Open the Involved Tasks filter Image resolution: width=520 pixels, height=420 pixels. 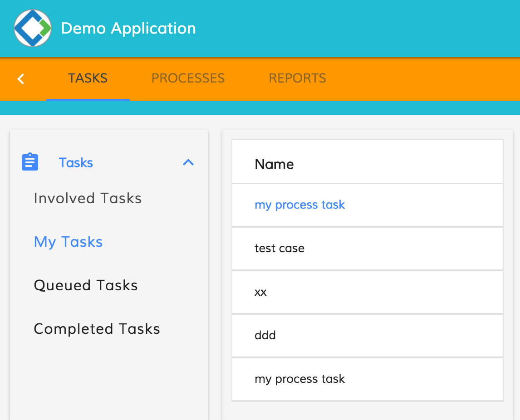(x=88, y=198)
